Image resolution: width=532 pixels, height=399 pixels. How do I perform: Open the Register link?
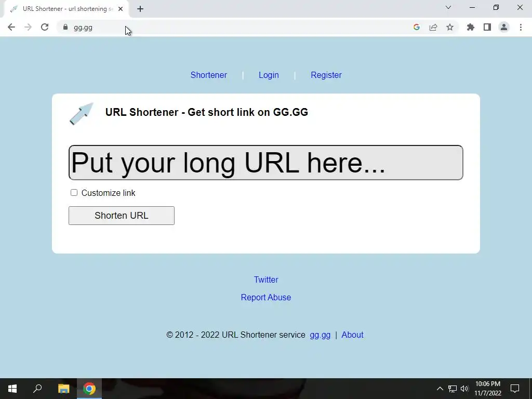326,75
